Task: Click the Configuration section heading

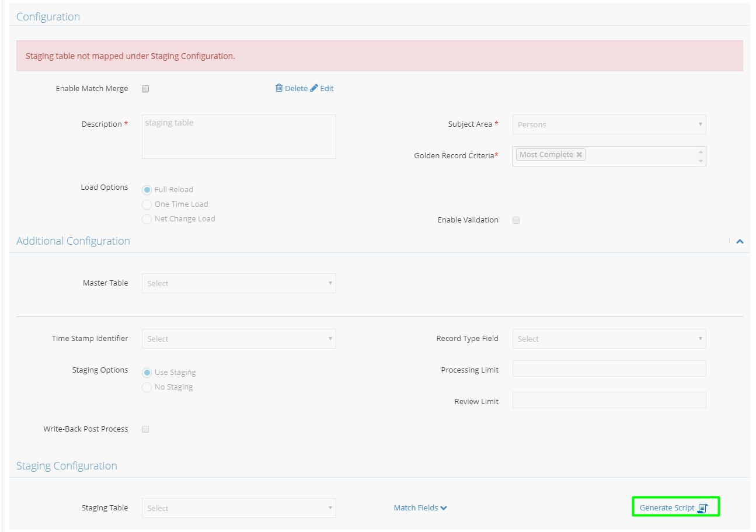Action: click(x=48, y=17)
